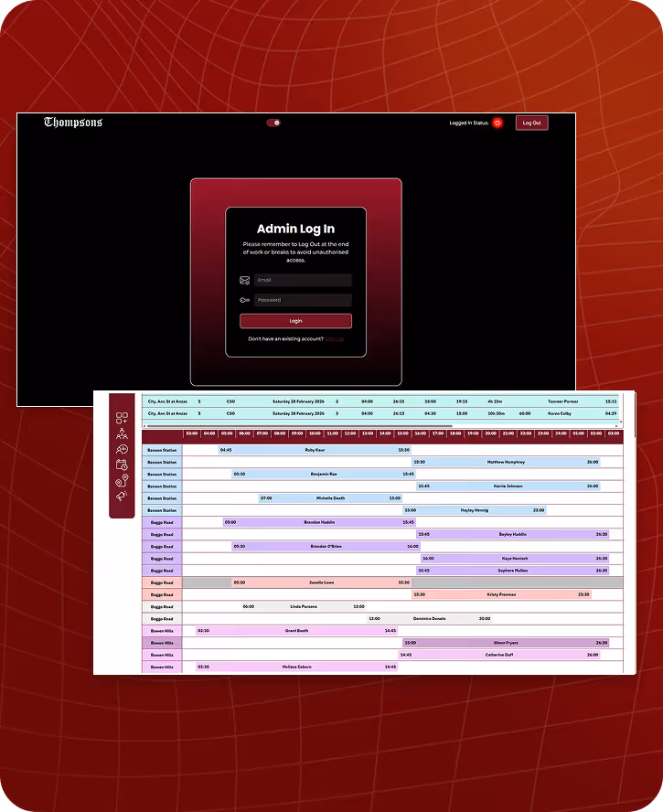Focus the Password input field
The height and width of the screenshot is (812, 663).
(303, 300)
